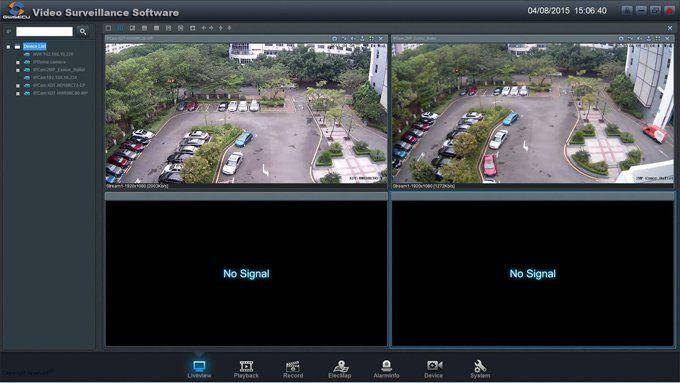
Task: Select single-window layout in the toolbar
Action: click(108, 28)
